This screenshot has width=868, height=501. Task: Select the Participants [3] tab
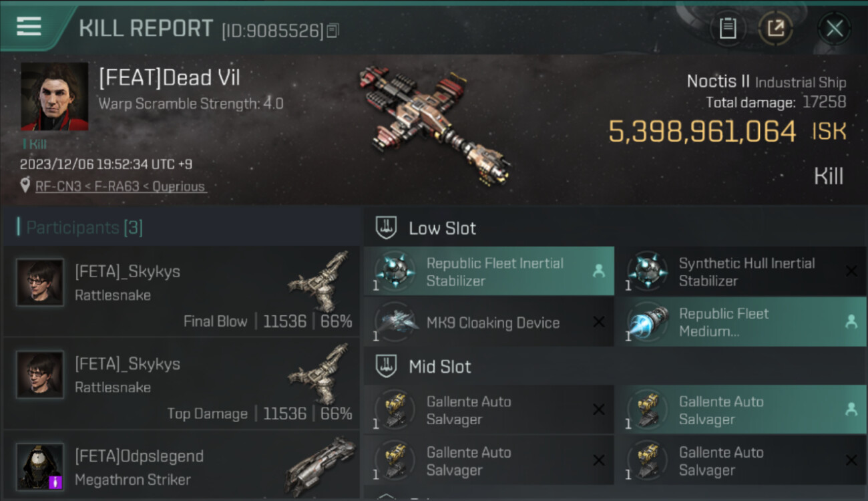(x=80, y=228)
